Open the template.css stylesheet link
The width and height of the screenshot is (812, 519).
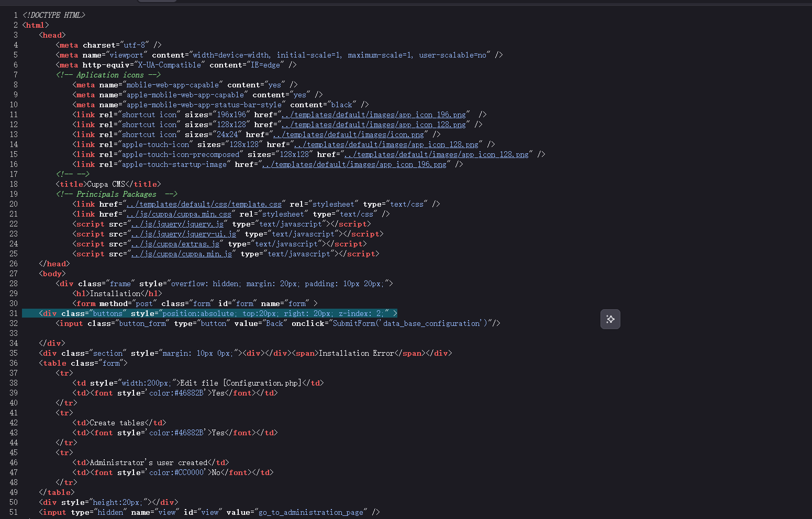[204, 204]
